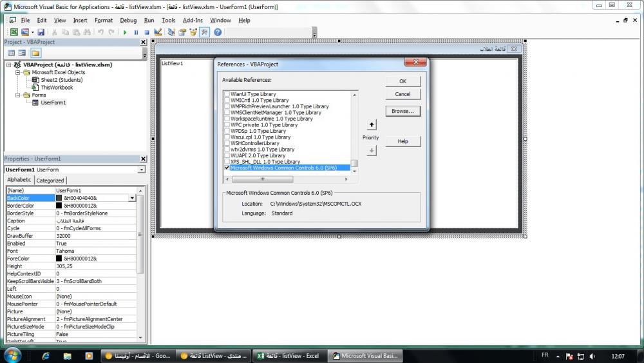644x363 pixels.
Task: Check XPS_SHL_DLL 1.0 Type Library
Action: coord(227,162)
